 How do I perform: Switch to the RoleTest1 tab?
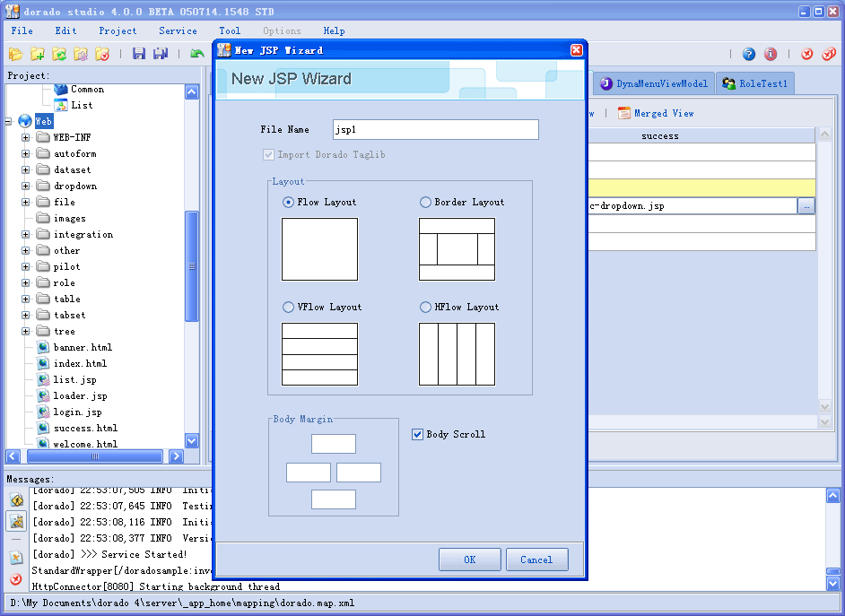(x=755, y=83)
